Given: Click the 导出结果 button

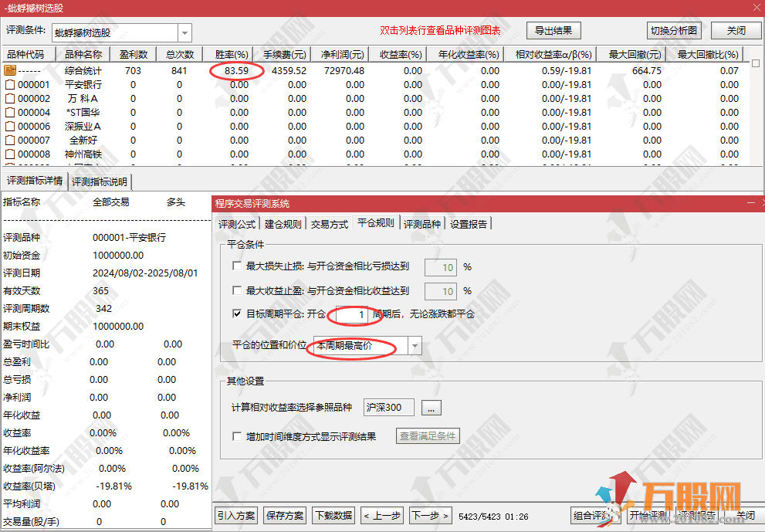Looking at the screenshot, I should (553, 31).
